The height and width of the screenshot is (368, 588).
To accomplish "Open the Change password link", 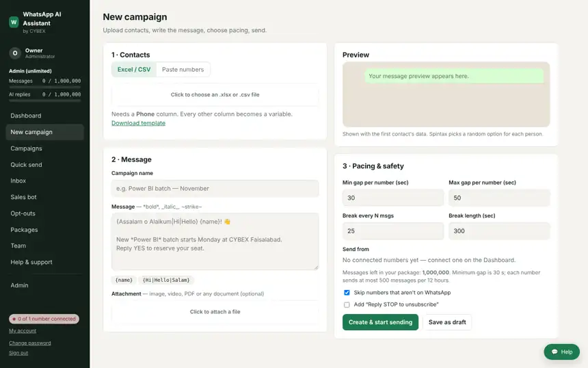I will tap(30, 343).
